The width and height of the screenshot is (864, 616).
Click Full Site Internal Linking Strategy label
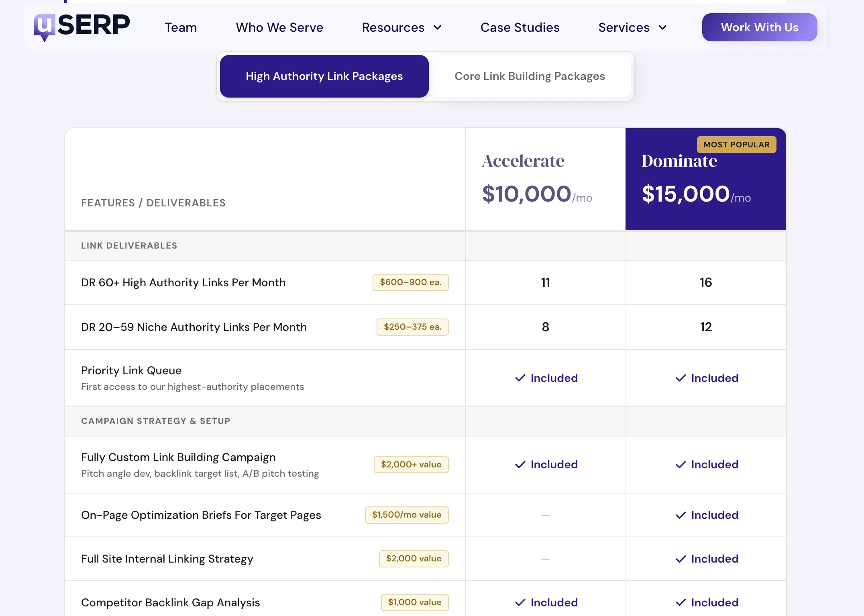(167, 559)
